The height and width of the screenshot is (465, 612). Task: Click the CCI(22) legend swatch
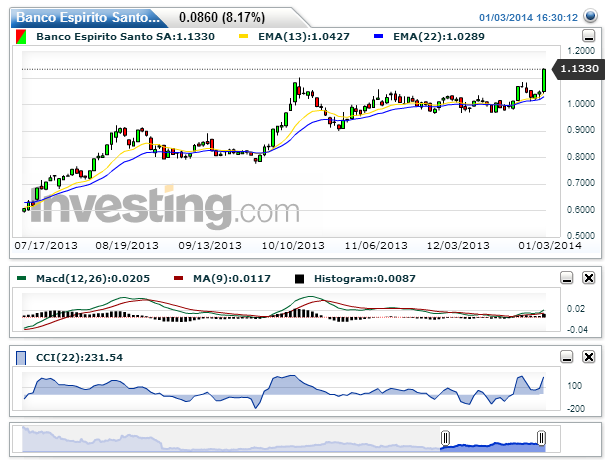click(x=21, y=358)
